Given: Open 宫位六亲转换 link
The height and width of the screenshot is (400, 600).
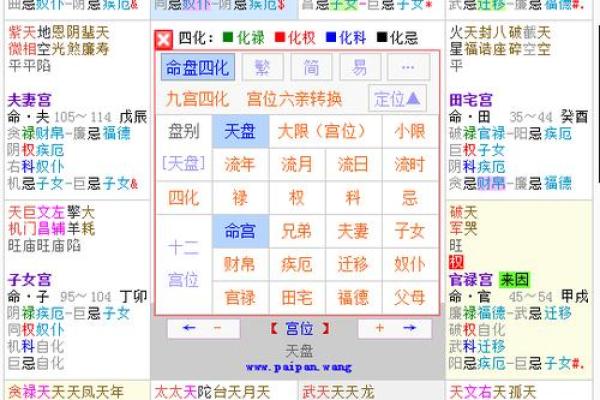Looking at the screenshot, I should coord(294,99).
